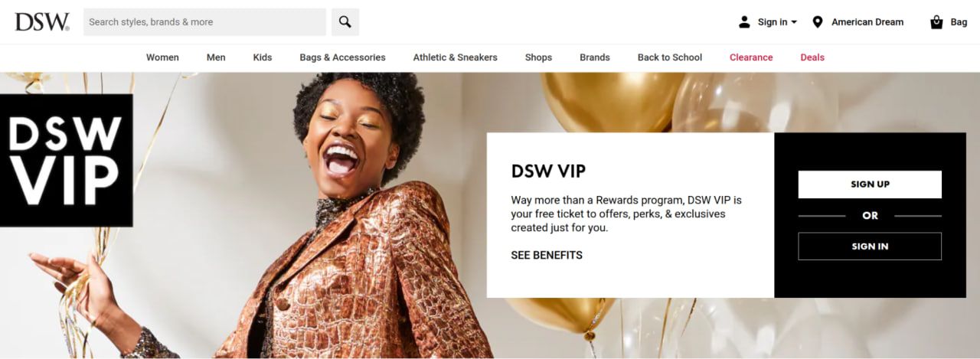This screenshot has height=359, width=980.
Task: Open the Men menu
Action: [x=216, y=57]
